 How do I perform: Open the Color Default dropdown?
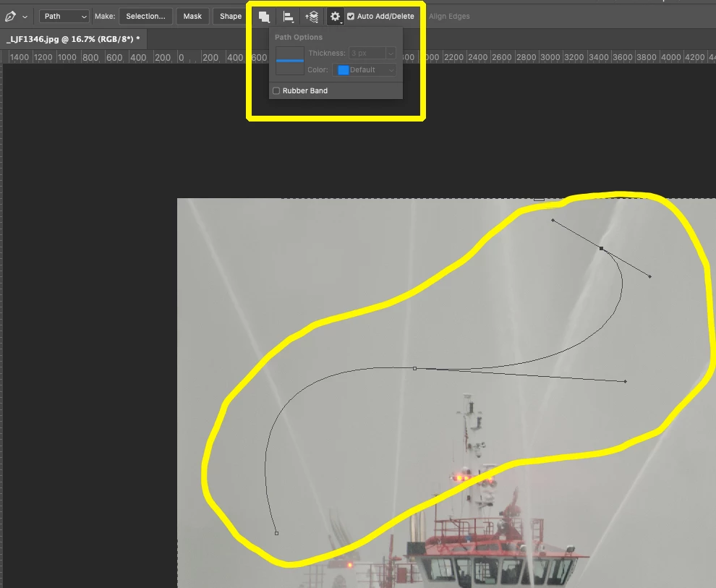coord(365,70)
